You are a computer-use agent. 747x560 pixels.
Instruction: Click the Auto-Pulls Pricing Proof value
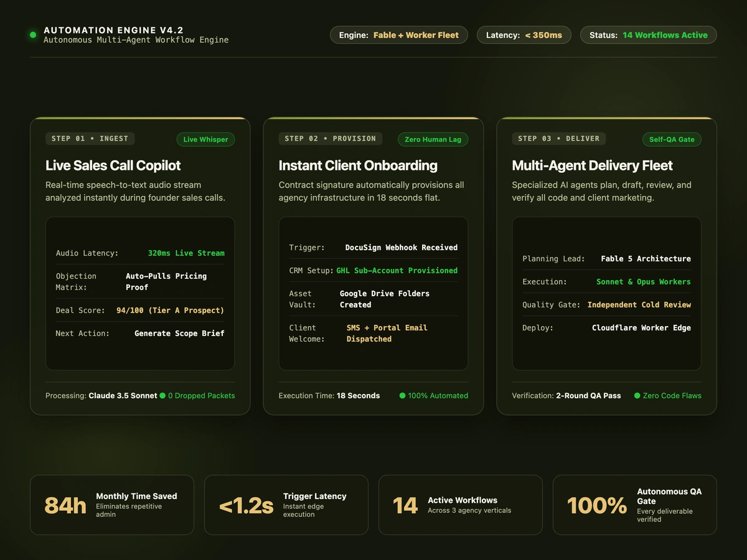point(166,281)
